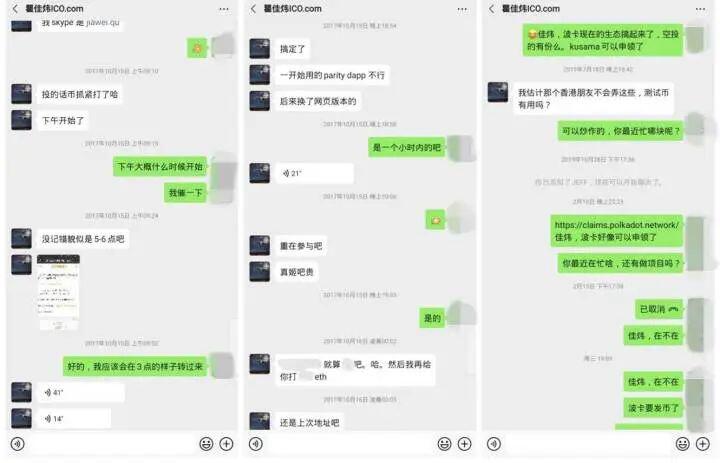Play the 21-second voice message

coord(315,173)
